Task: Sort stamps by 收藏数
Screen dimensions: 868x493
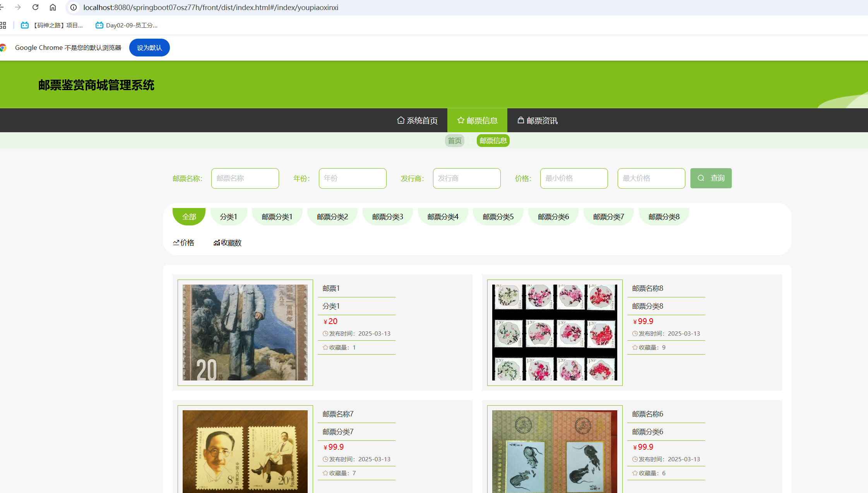Action: coord(228,243)
